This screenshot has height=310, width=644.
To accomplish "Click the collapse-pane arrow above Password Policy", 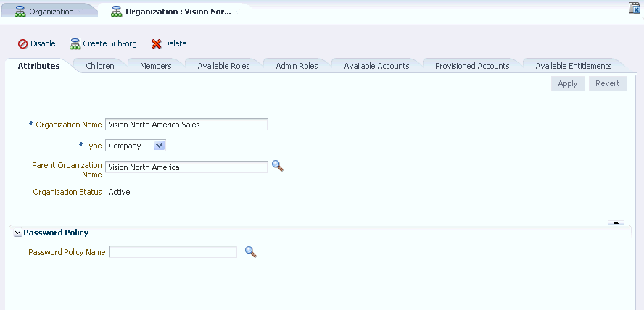I will coord(616,222).
